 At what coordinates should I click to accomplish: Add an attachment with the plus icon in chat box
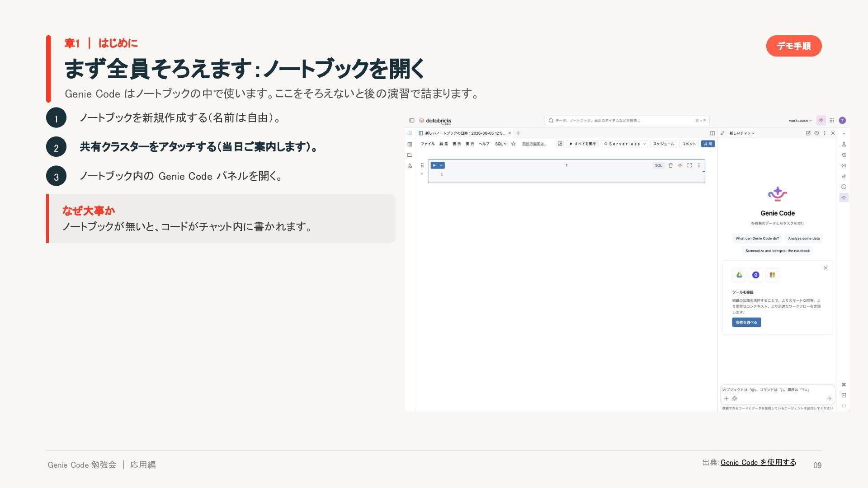[x=726, y=399]
